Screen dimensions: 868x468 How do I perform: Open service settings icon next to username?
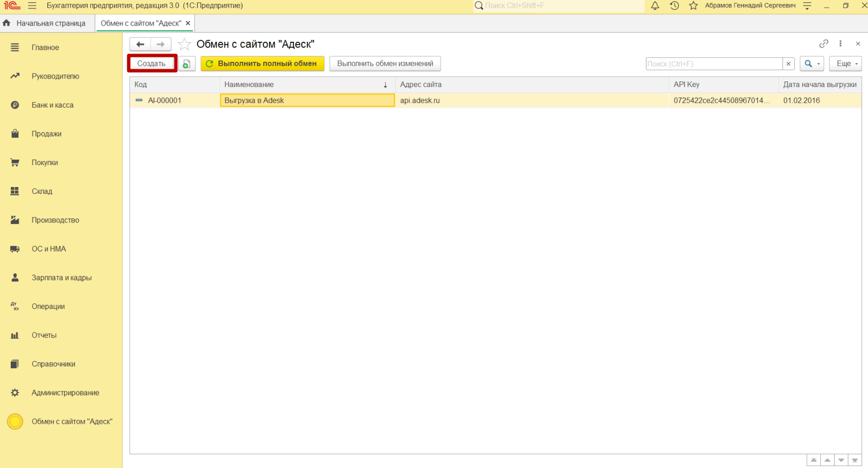[807, 6]
